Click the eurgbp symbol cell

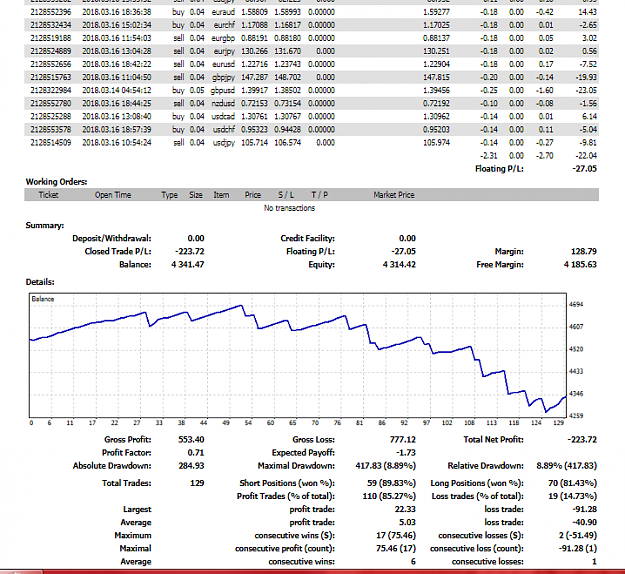click(223, 38)
